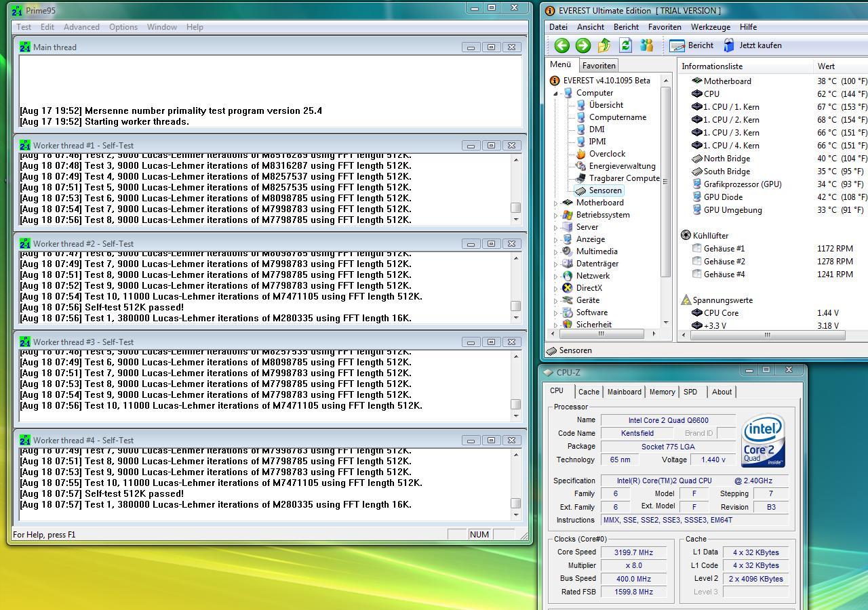Switch to the Mainboard tab in CPU-Z
Screen dimensions: 868x610
pos(624,392)
